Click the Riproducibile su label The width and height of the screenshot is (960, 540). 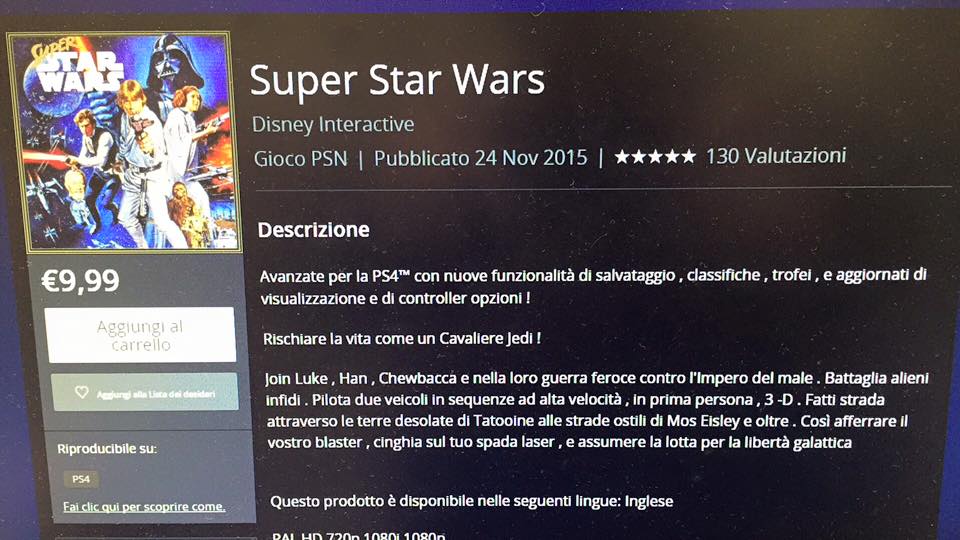point(107,449)
